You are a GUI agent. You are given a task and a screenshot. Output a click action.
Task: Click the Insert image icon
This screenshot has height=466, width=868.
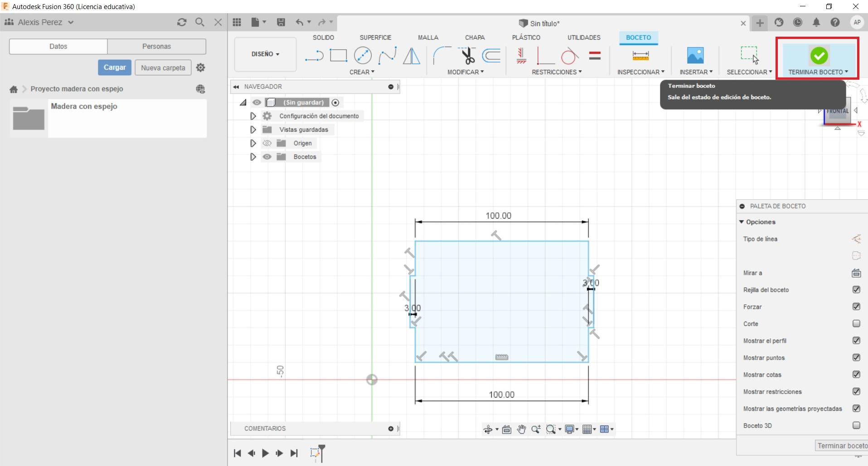(x=695, y=55)
